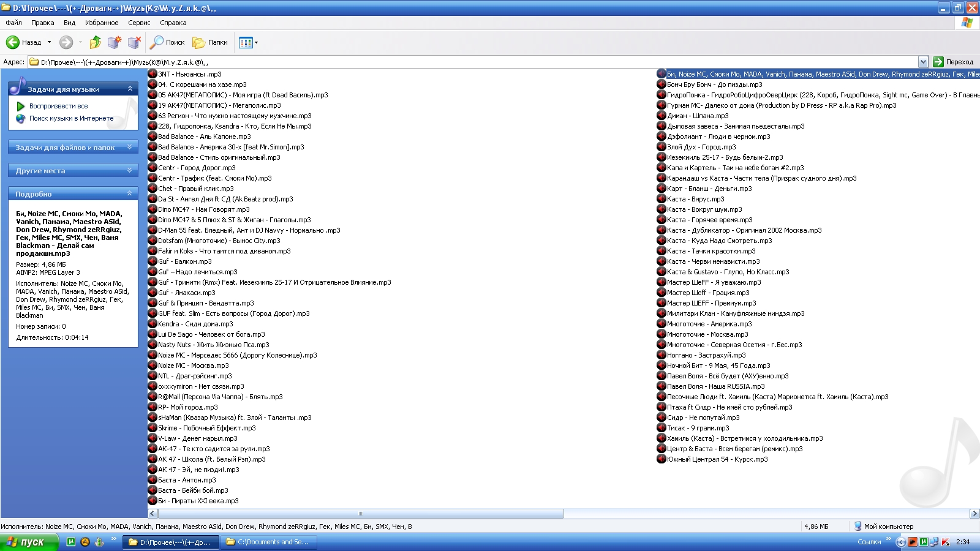980x551 pixels.
Task: Select icon of Guf - Балкон.mp3
Action: [153, 261]
